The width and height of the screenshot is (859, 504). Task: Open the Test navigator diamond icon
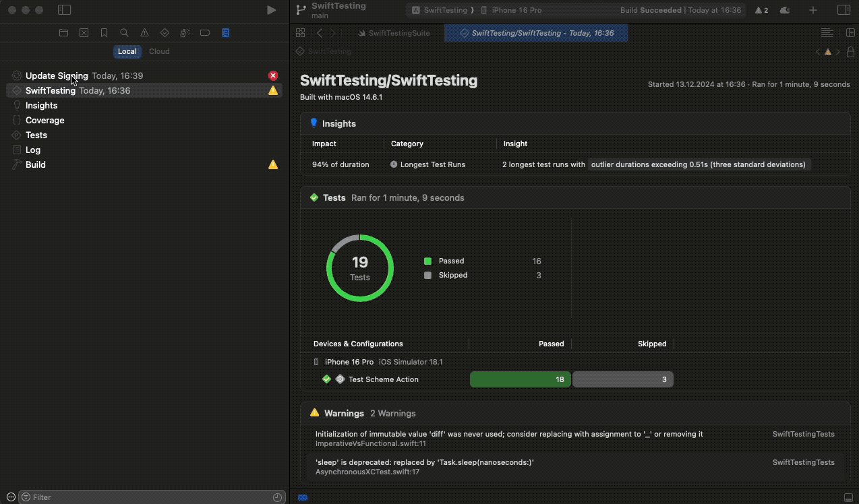pos(165,32)
